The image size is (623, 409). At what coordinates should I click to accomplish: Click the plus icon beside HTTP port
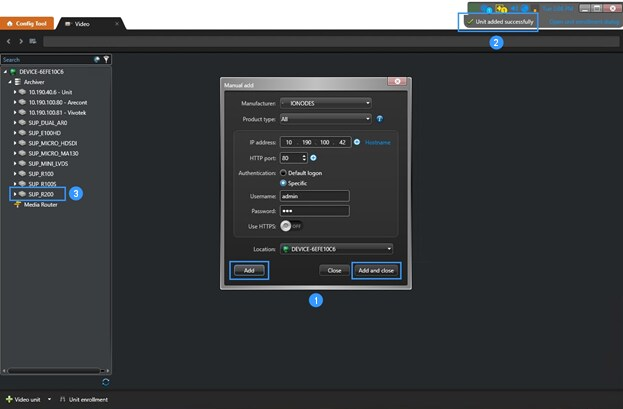click(x=313, y=158)
